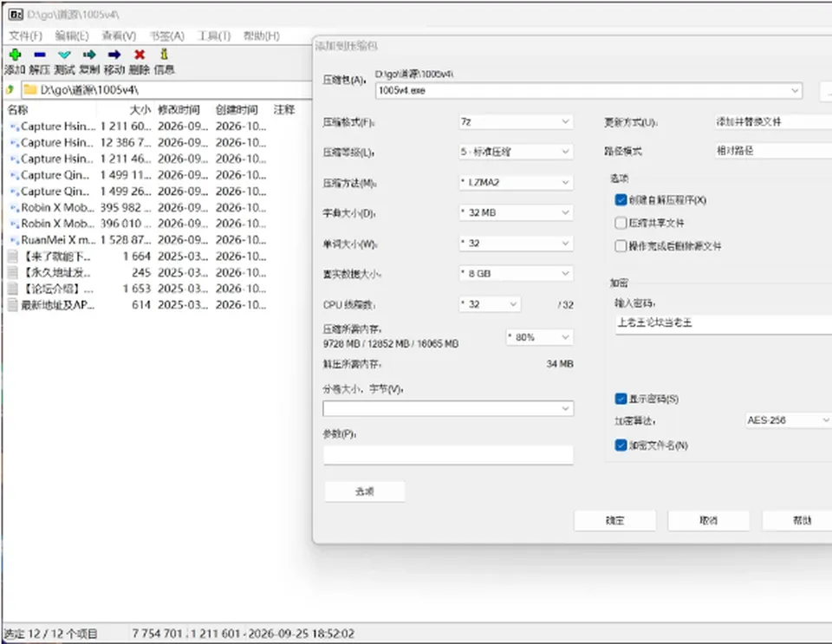Open the 压缩等级 dropdown showing 5 - 标准压缩
832x644 pixels.
pyautogui.click(x=515, y=152)
